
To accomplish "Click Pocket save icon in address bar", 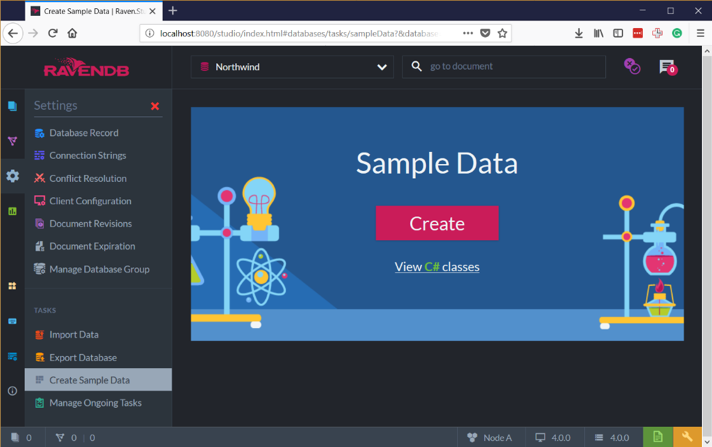I will click(485, 33).
